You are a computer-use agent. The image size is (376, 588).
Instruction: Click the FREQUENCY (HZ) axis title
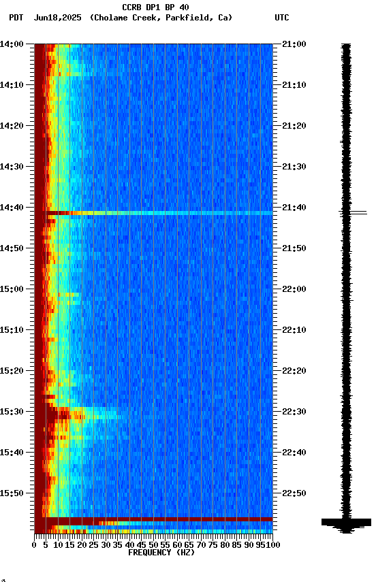click(x=161, y=553)
